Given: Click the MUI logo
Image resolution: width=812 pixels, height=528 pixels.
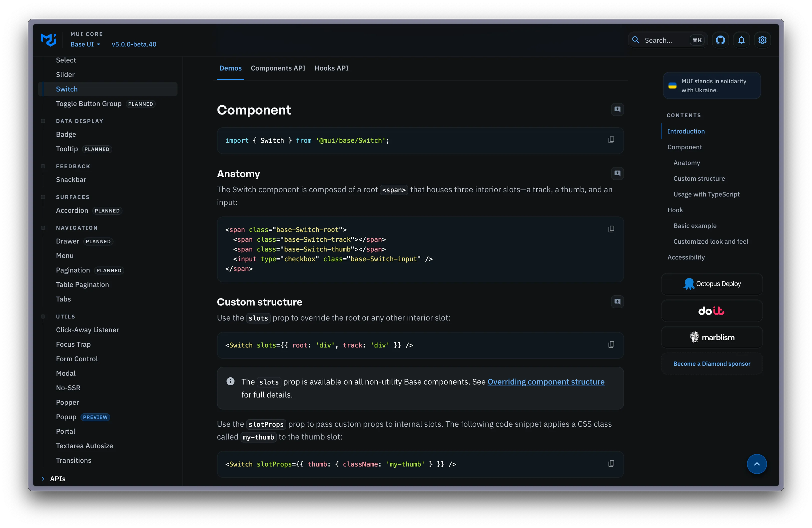Looking at the screenshot, I should tap(48, 39).
